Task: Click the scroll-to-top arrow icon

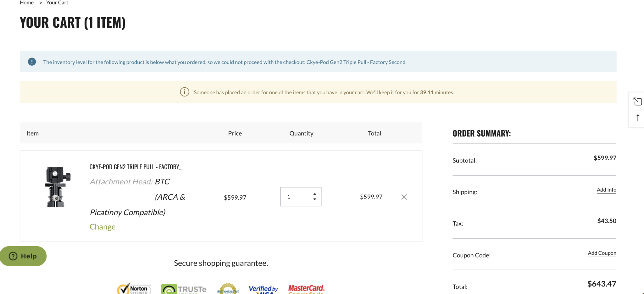Action: coord(637,118)
